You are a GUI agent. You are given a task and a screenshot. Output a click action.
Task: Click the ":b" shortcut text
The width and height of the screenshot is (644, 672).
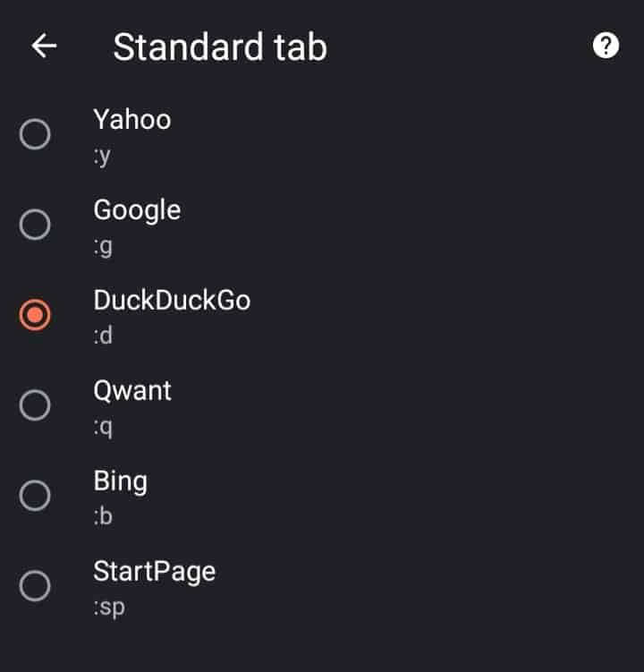(x=103, y=516)
